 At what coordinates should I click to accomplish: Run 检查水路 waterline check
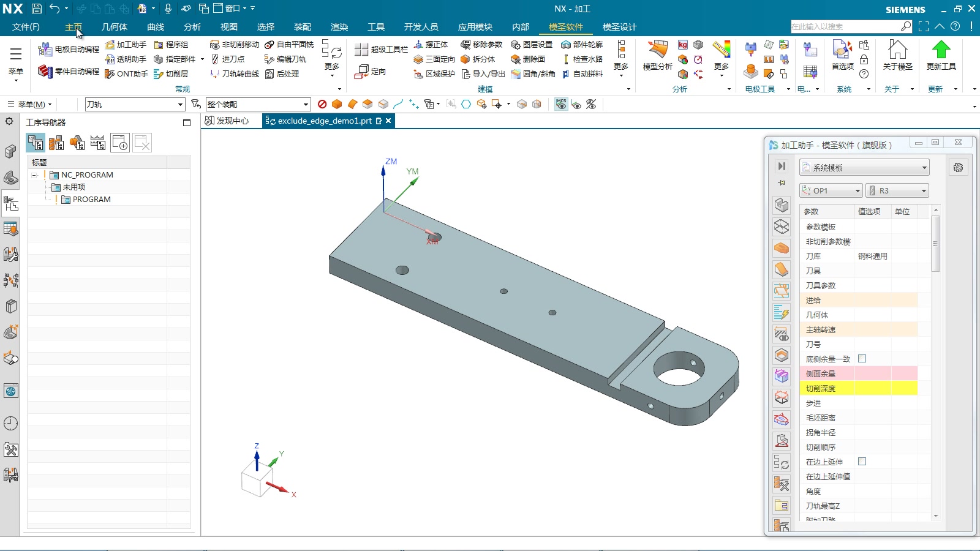click(x=582, y=59)
